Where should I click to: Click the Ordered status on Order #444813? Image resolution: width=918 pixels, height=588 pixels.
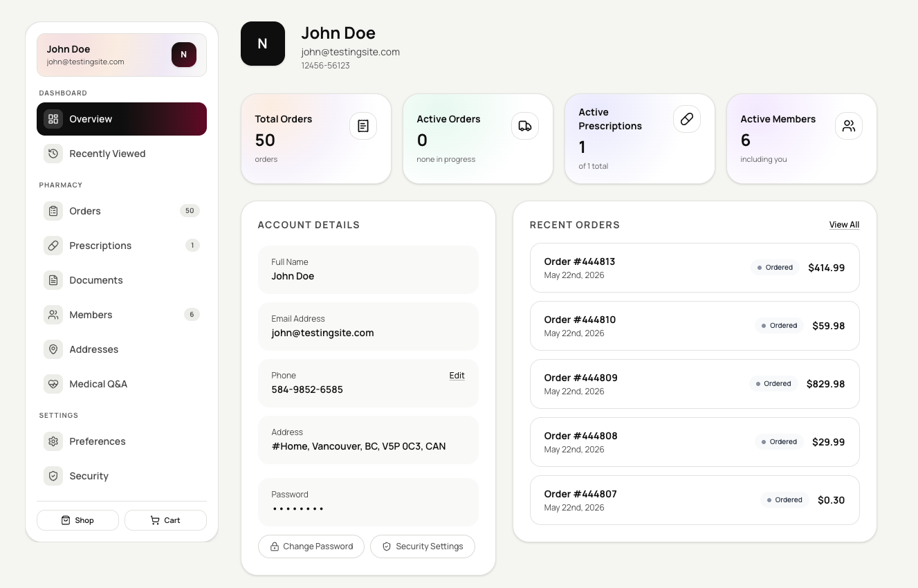(x=775, y=268)
